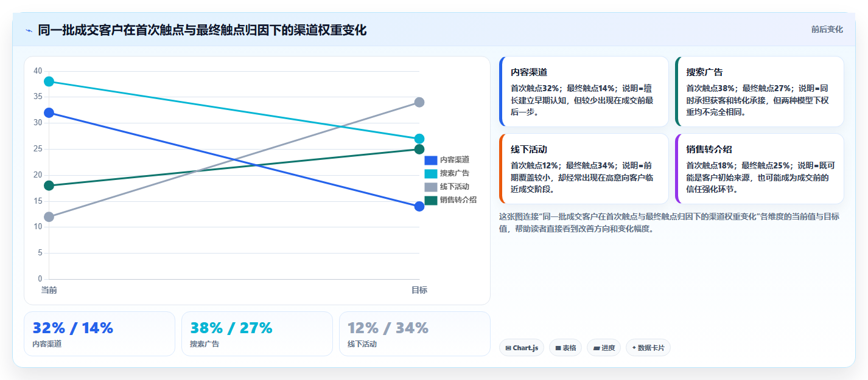Screen dimensions: 868x380
Task: Click the panel title text
Action: pyautogui.click(x=202, y=30)
